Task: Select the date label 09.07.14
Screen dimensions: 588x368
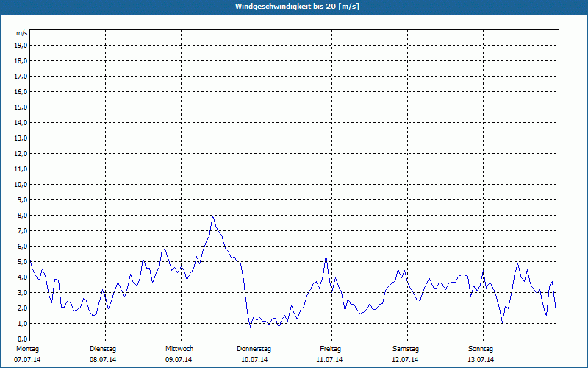Action: 179,360
